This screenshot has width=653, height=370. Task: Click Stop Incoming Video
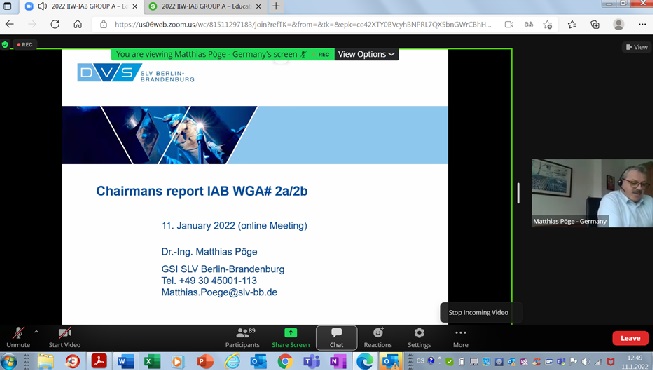(478, 312)
